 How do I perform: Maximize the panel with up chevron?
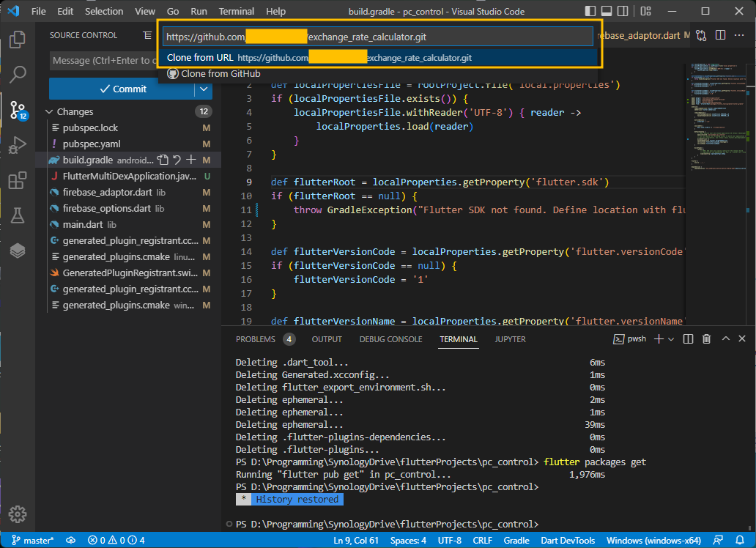(725, 338)
